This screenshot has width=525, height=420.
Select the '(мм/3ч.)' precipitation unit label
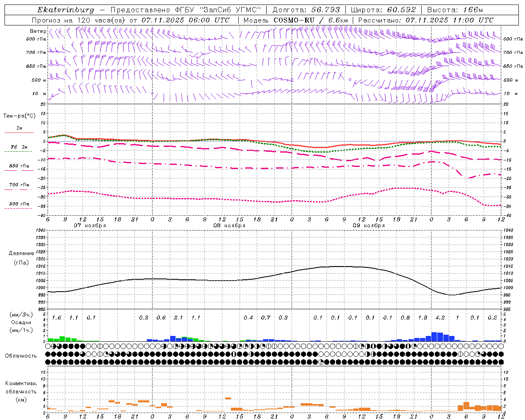tap(21, 315)
